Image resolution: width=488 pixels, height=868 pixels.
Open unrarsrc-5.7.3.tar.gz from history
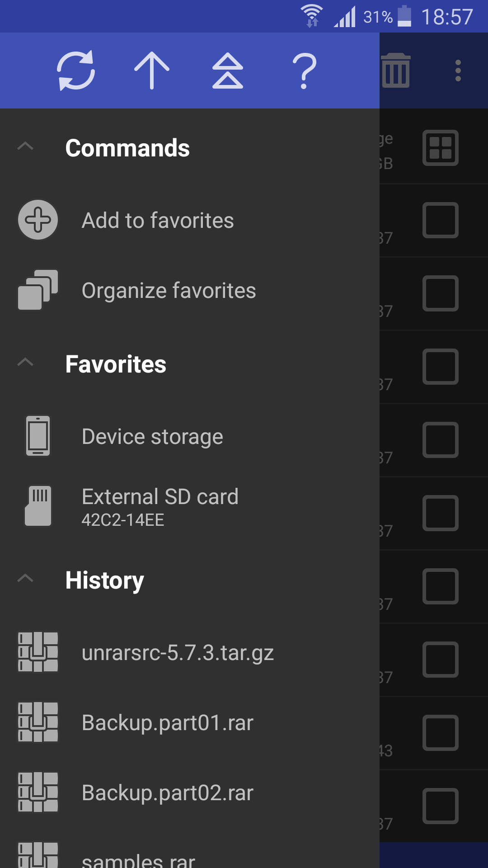(178, 653)
